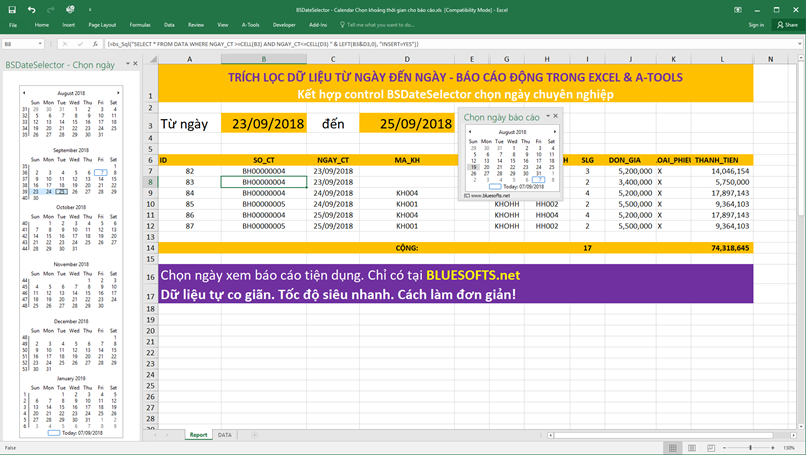Undo last action with the Undo arrow
The height and width of the screenshot is (455, 806).
pos(31,9)
